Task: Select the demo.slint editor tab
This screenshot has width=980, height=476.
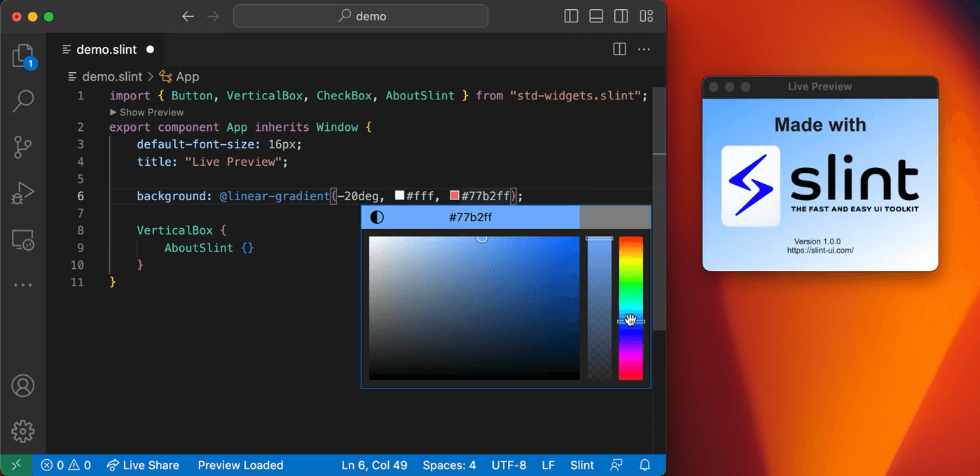Action: pos(106,50)
